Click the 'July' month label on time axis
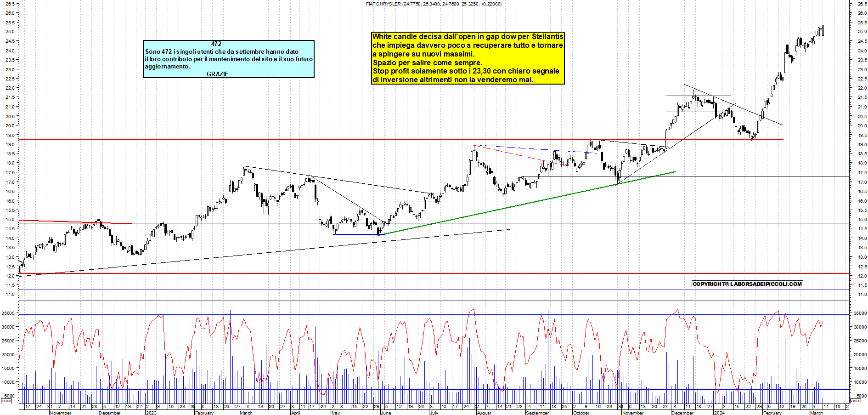The height and width of the screenshot is (415, 868). [434, 413]
